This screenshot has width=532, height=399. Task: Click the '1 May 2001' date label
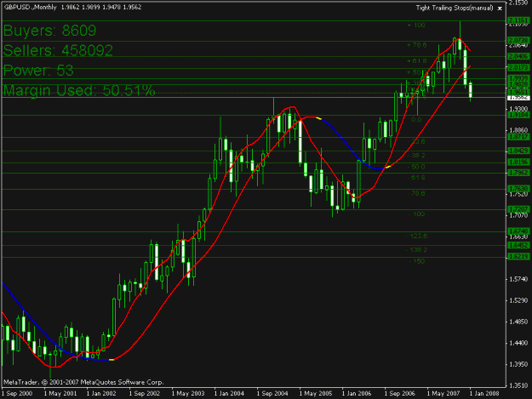60,394
